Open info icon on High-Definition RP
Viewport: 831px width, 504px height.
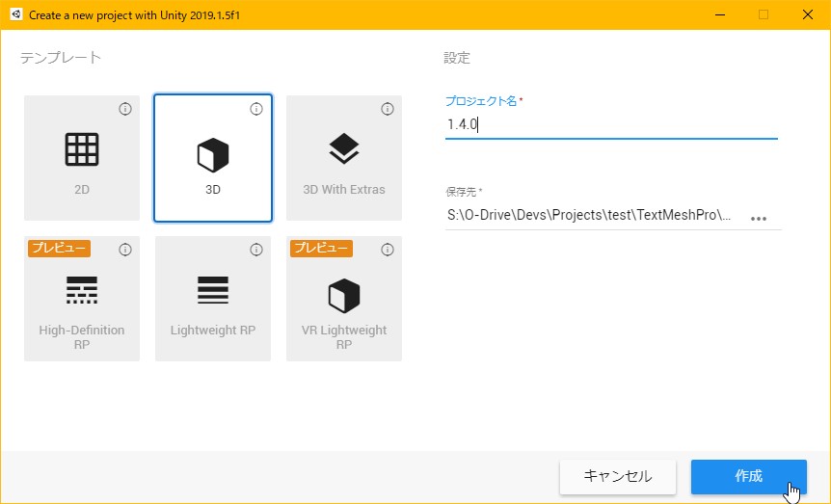[125, 250]
